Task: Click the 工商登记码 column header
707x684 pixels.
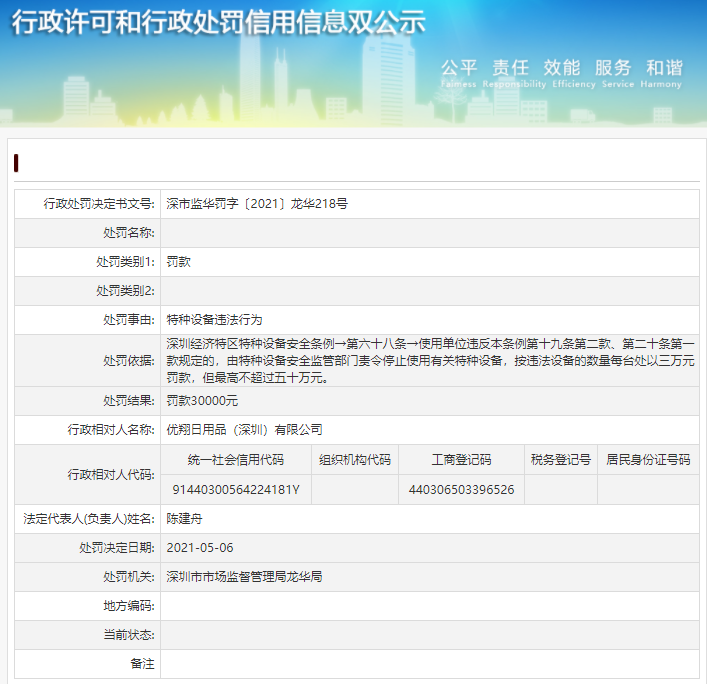Action: pos(461,460)
